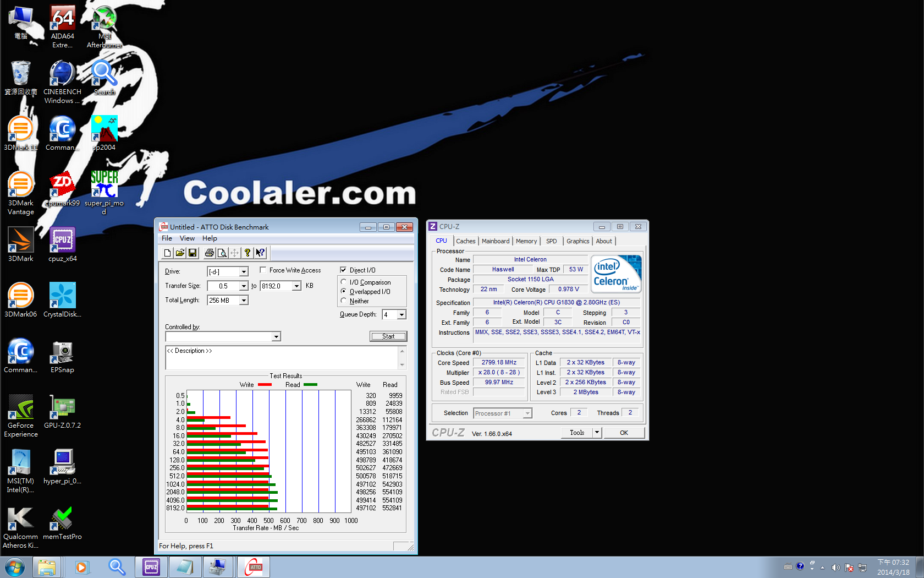Open Transfer Size start value dropdown

(243, 286)
